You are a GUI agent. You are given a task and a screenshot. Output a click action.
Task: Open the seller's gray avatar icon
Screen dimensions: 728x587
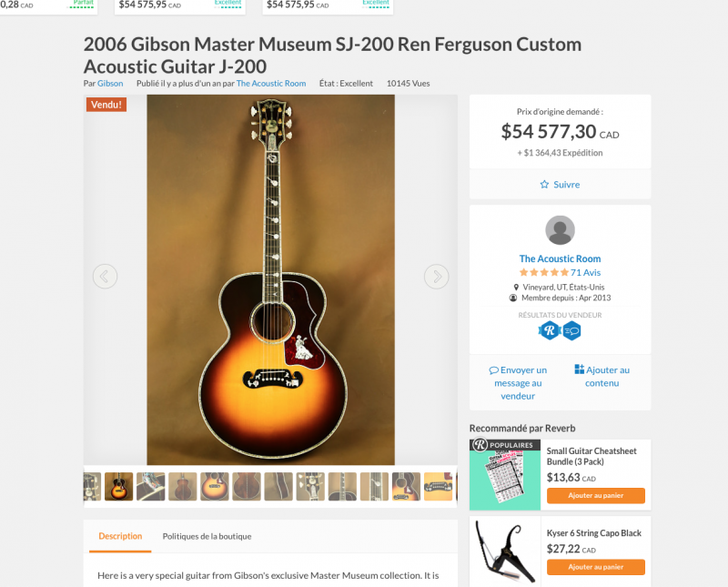[560, 230]
